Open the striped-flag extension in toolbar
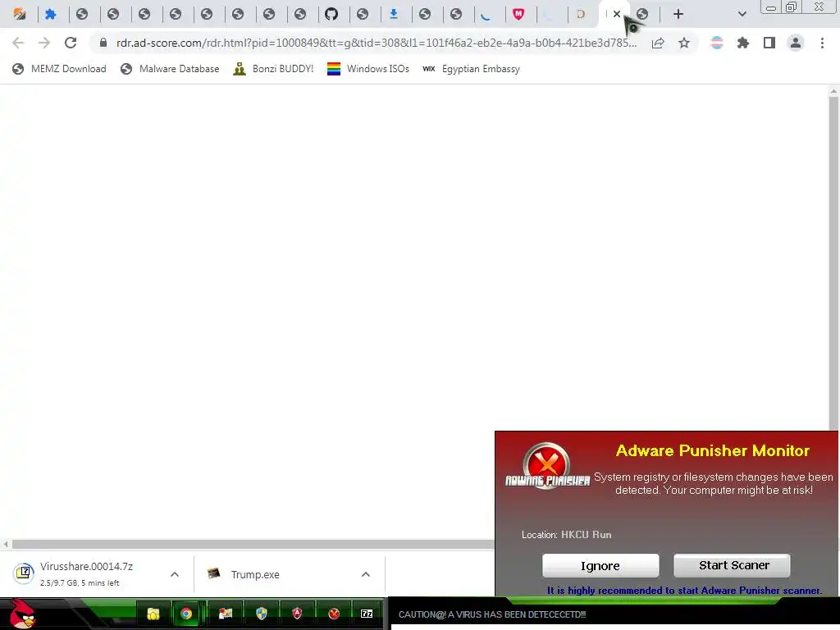840x630 pixels. pos(717,43)
